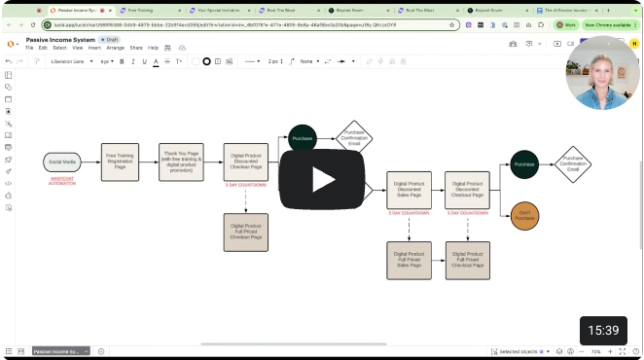
Task: Zoom in with the plus button
Action: [610, 352]
